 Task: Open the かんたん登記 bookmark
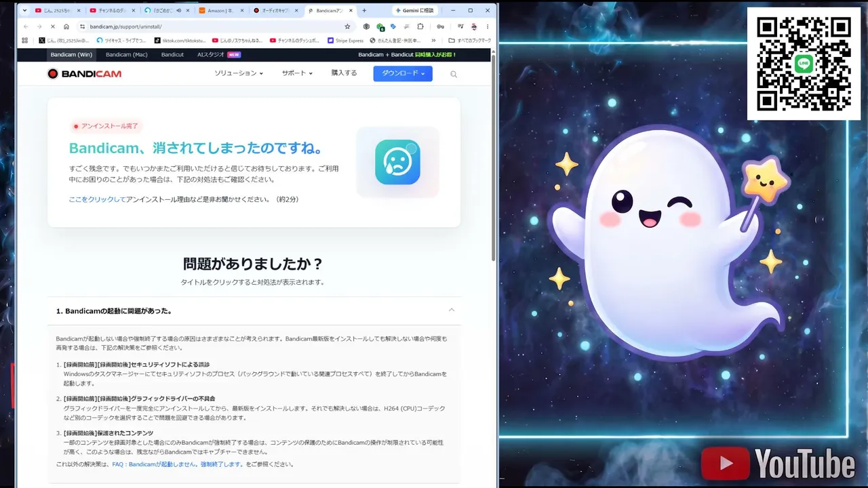pyautogui.click(x=397, y=41)
